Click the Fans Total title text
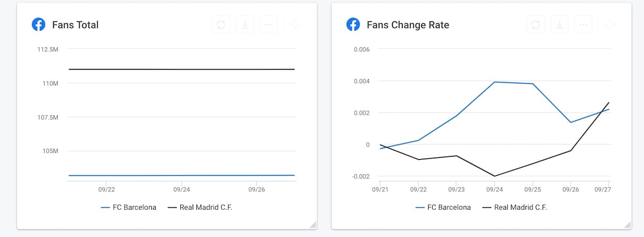The width and height of the screenshot is (644, 237). [75, 25]
